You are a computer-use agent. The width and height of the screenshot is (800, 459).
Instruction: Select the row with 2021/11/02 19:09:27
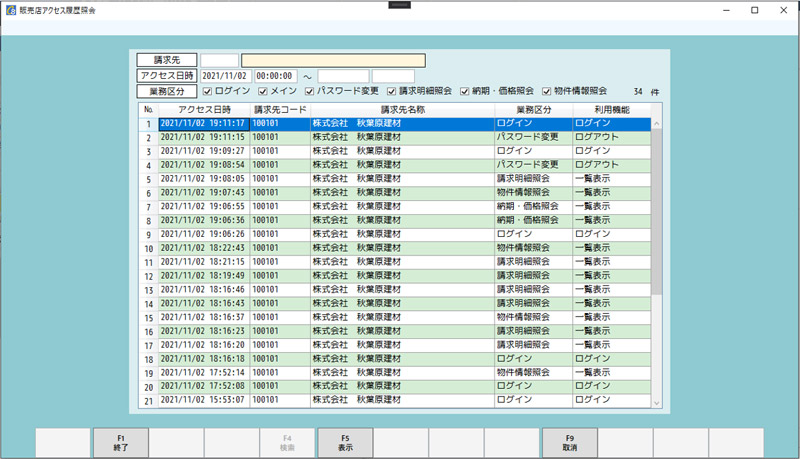[x=395, y=151]
